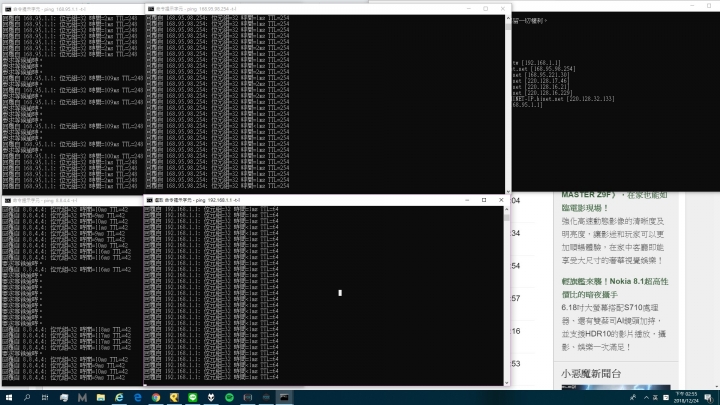Open the Action Center notification icon
The image size is (720, 405).
point(709,397)
